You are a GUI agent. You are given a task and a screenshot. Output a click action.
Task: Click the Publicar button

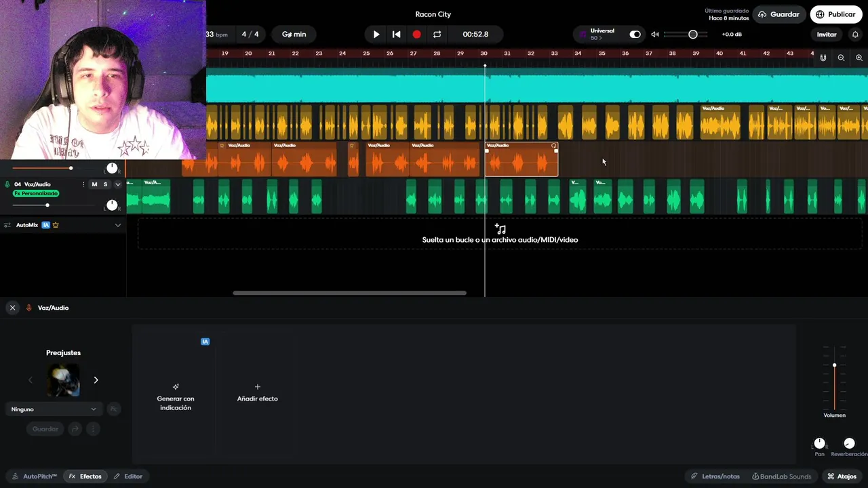pyautogui.click(x=835, y=14)
